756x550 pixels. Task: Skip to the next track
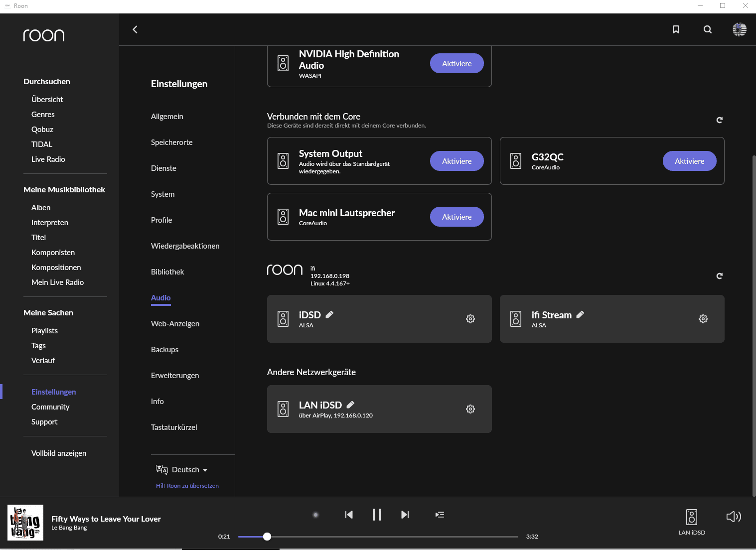(x=405, y=515)
